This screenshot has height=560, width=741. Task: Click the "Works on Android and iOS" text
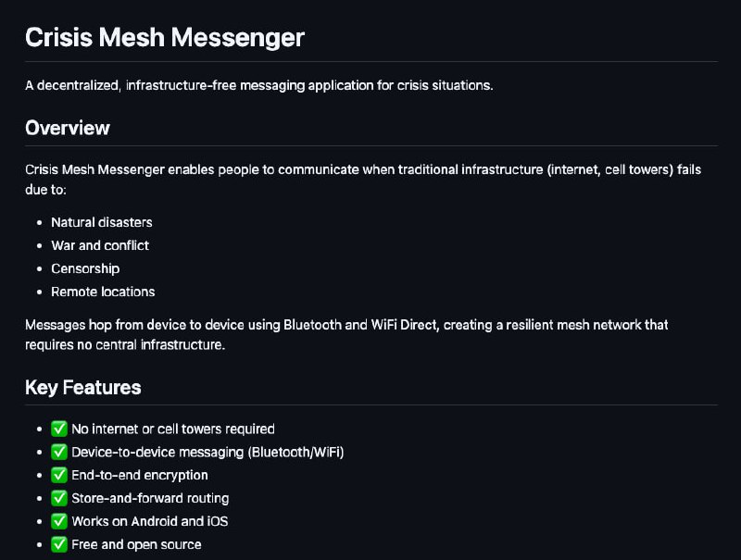pyautogui.click(x=149, y=521)
